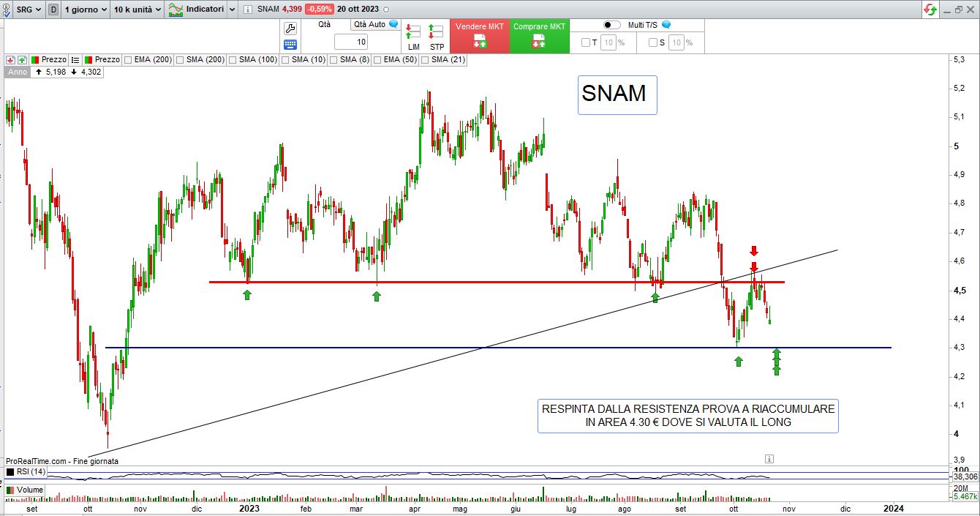This screenshot has width=980, height=516.
Task: Click the RSI (14) indicator label
Action: 31,472
